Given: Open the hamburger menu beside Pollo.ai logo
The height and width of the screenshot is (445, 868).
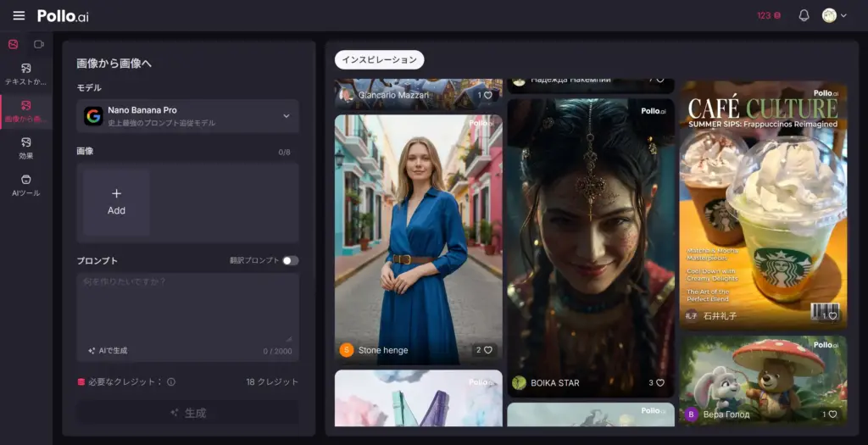Looking at the screenshot, I should (19, 15).
